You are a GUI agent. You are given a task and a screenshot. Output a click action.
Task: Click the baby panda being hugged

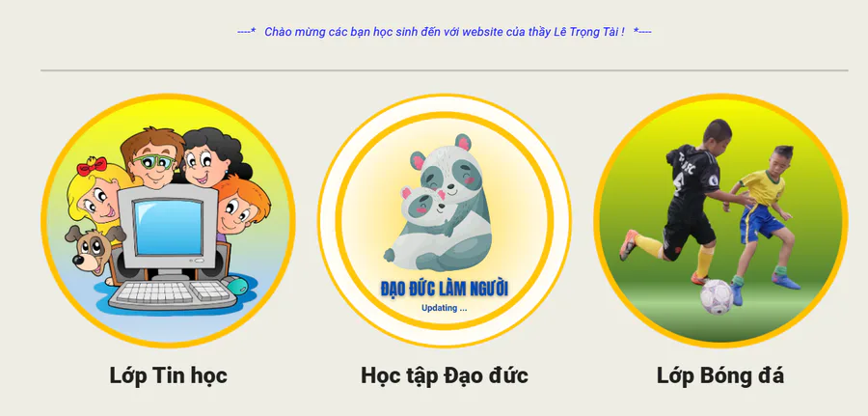click(x=423, y=205)
